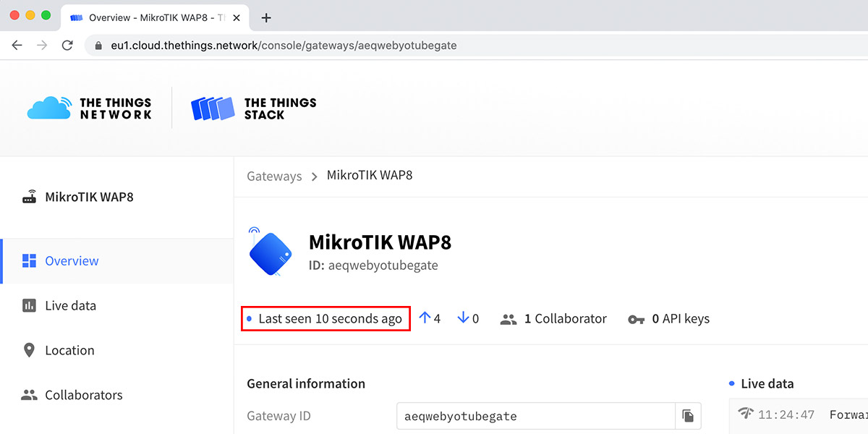The width and height of the screenshot is (868, 434).
Task: Open Collaborators in the sidebar
Action: tap(117, 396)
